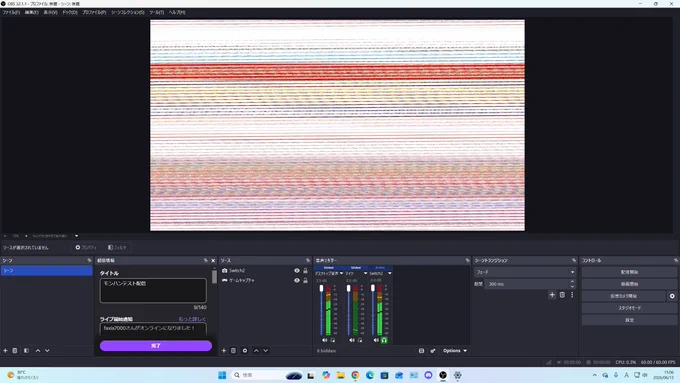The image size is (680, 383).
Task: Open the Edit menu
Action: coord(31,12)
